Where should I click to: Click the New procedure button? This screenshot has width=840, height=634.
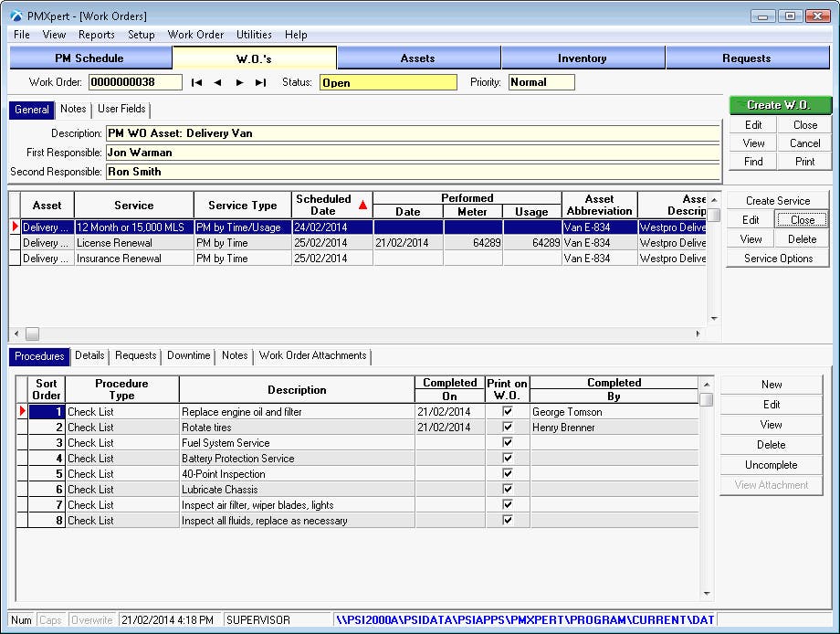coord(771,385)
